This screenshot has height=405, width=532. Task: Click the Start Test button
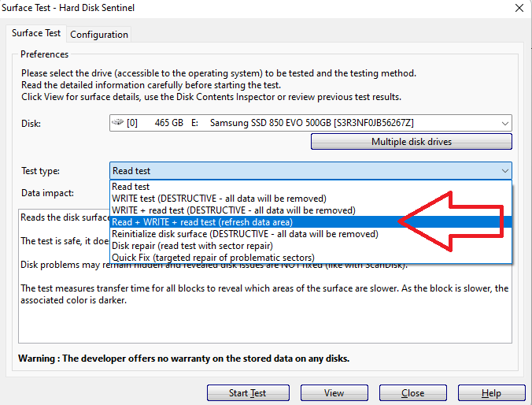pyautogui.click(x=248, y=393)
